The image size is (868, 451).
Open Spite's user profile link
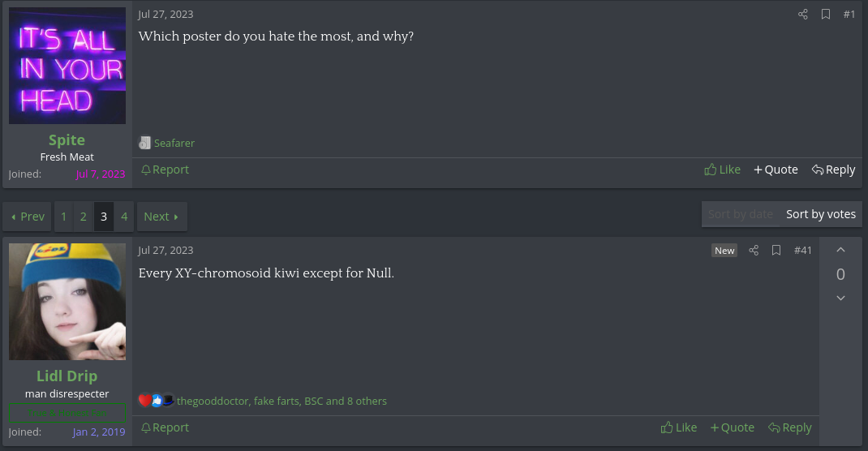pyautogui.click(x=67, y=140)
